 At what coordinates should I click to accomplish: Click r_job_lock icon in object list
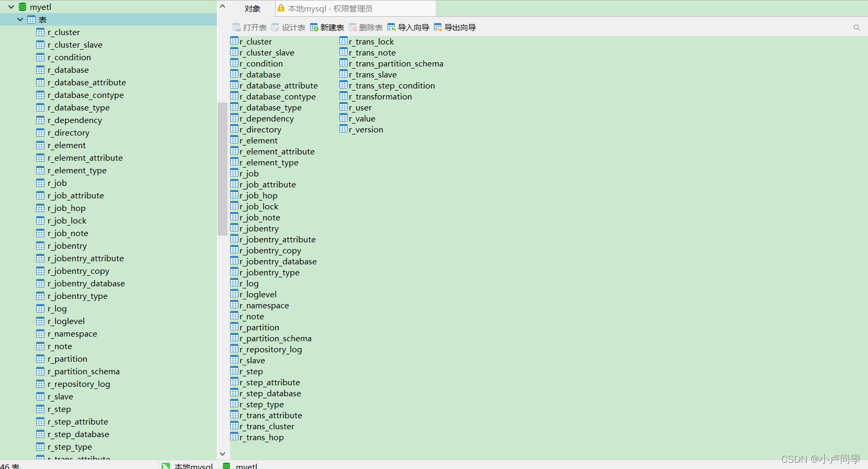(x=234, y=206)
